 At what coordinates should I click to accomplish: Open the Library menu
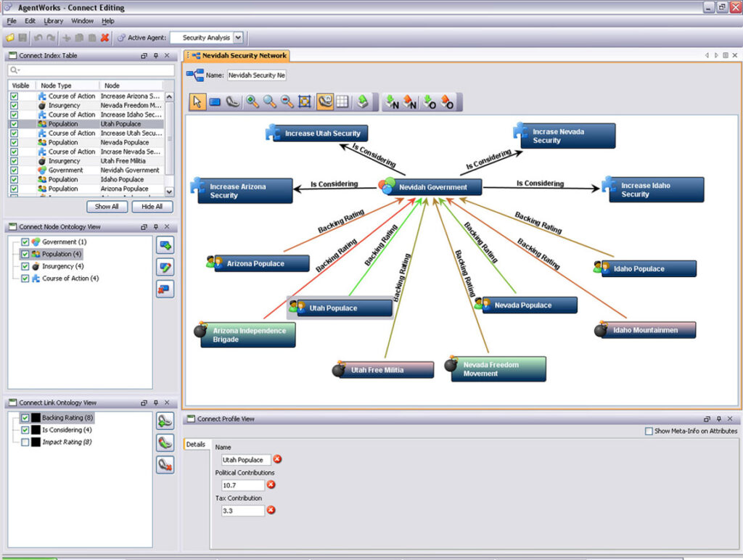53,21
